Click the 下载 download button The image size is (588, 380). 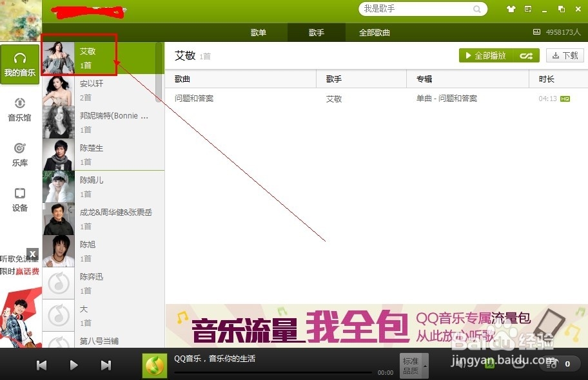tap(565, 55)
